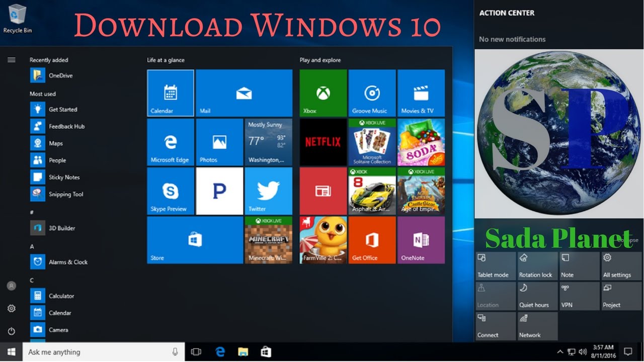
Task: Open the Get Office tile
Action: pos(372,240)
